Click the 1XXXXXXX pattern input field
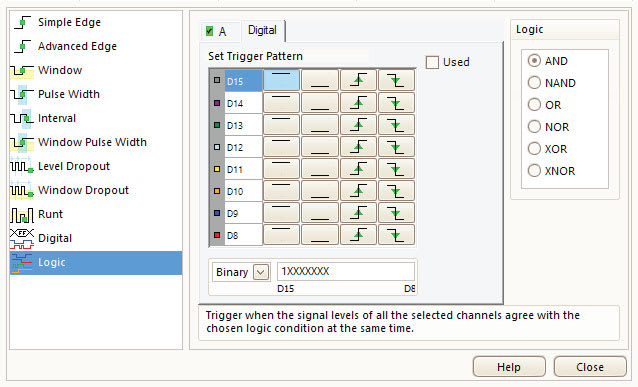This screenshot has width=638, height=387. 346,271
